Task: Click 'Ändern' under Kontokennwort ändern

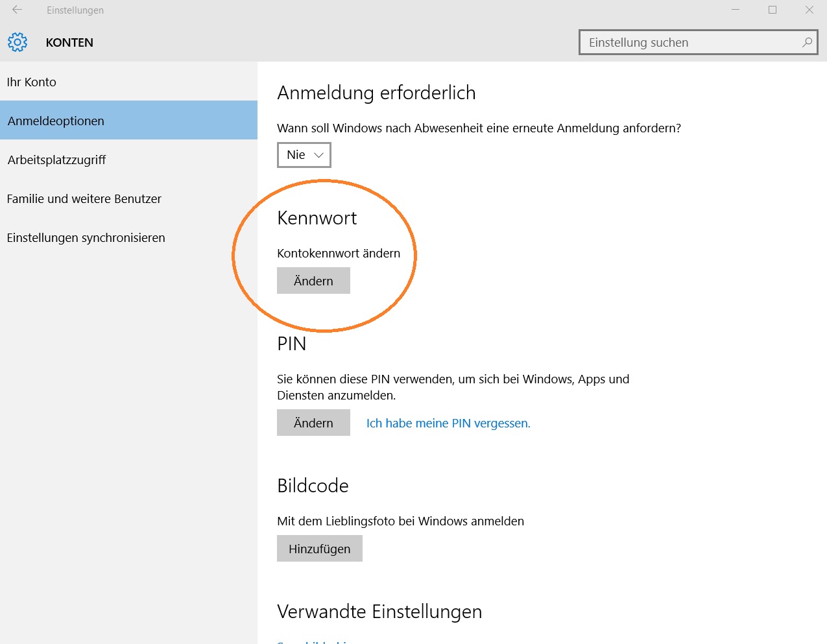Action: 313,281
